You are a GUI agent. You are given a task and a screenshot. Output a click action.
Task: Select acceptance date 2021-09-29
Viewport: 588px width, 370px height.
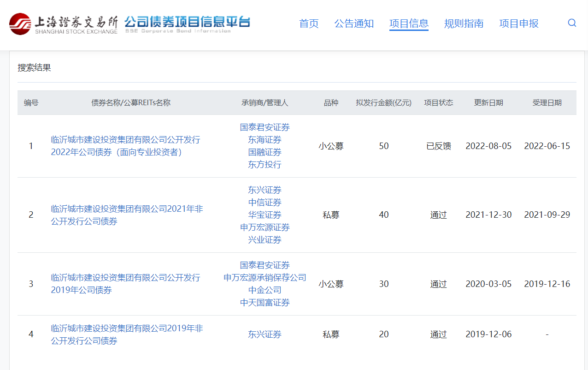(547, 215)
